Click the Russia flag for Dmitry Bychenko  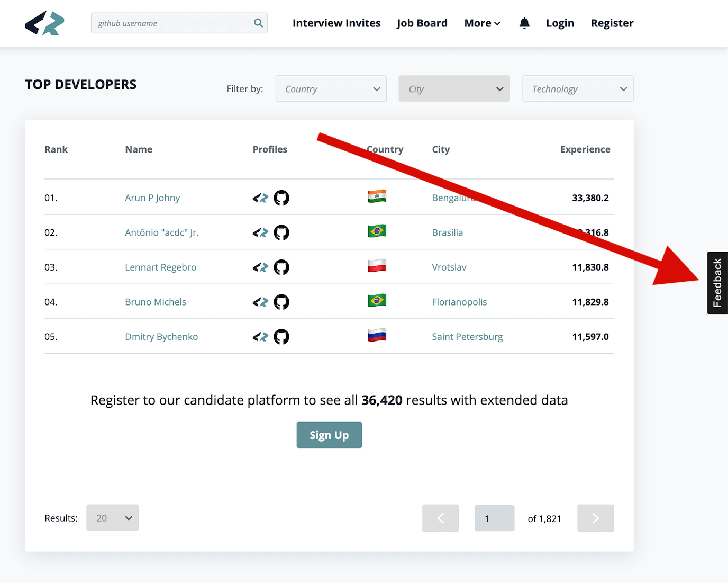coord(377,335)
